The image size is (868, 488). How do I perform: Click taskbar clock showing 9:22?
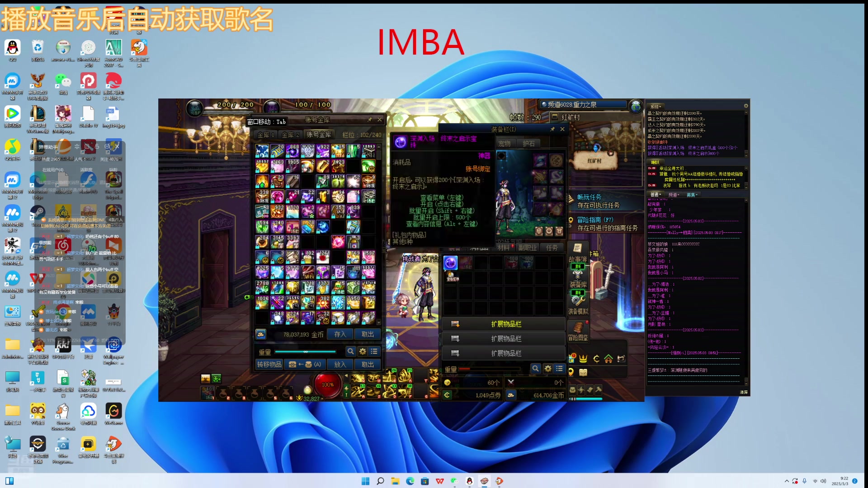coord(840,481)
